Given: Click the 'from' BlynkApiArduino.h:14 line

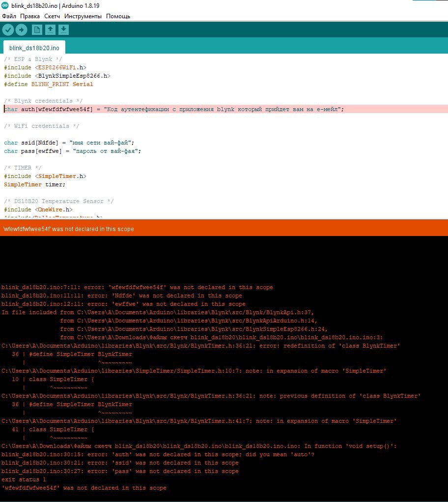Looking at the screenshot, I should click(189, 321).
